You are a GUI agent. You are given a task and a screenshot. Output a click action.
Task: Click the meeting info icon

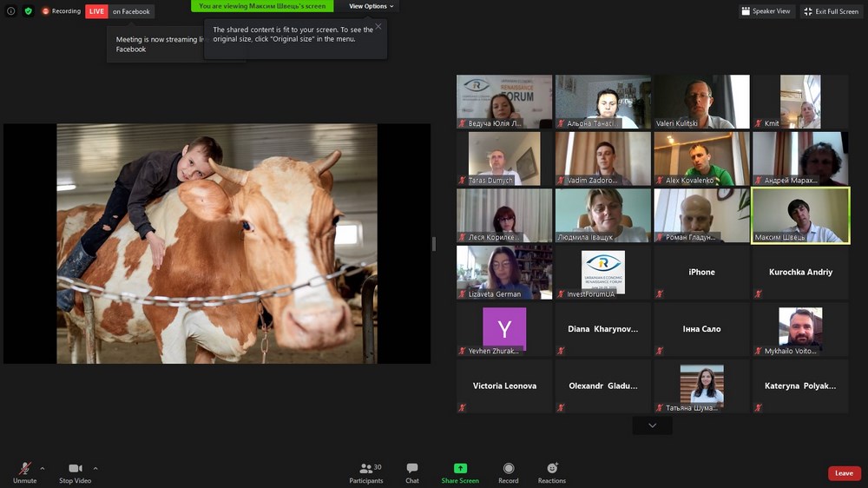click(11, 11)
